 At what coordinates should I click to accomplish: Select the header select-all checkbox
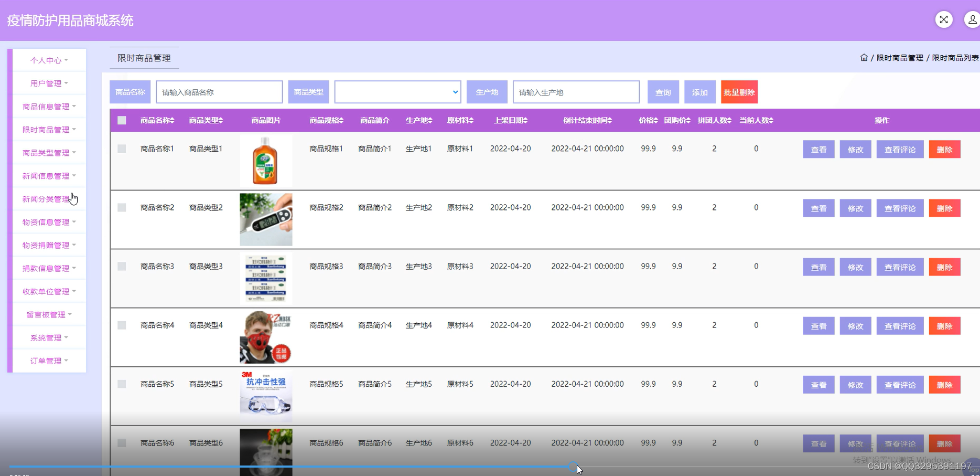[x=122, y=120]
